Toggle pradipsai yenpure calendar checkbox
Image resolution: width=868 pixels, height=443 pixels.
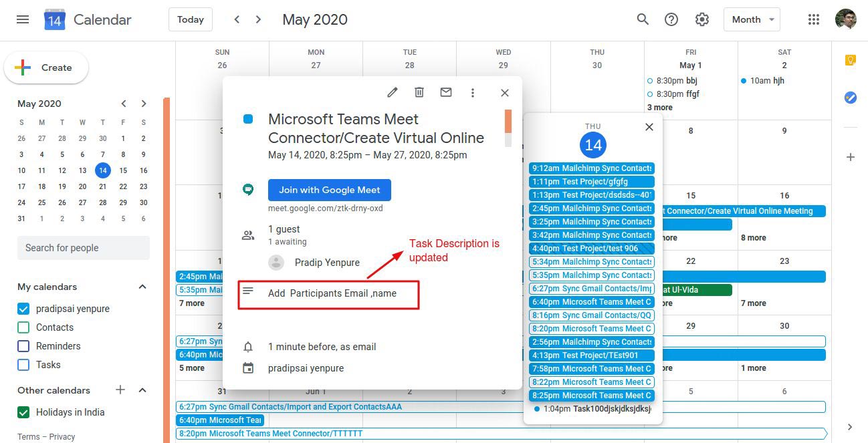23,309
